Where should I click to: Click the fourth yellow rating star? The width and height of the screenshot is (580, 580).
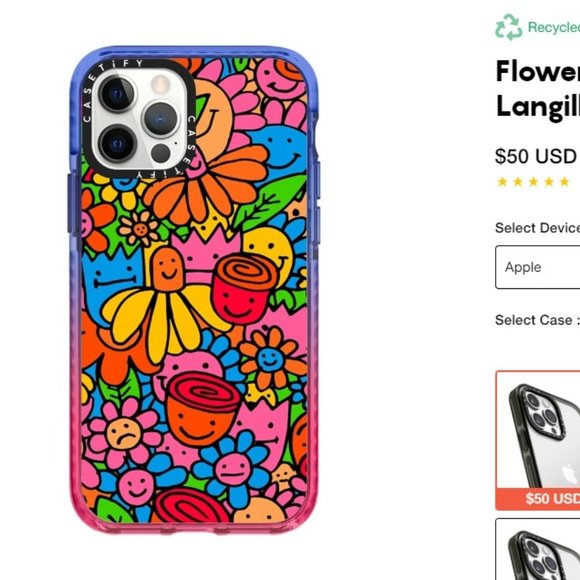click(x=549, y=182)
